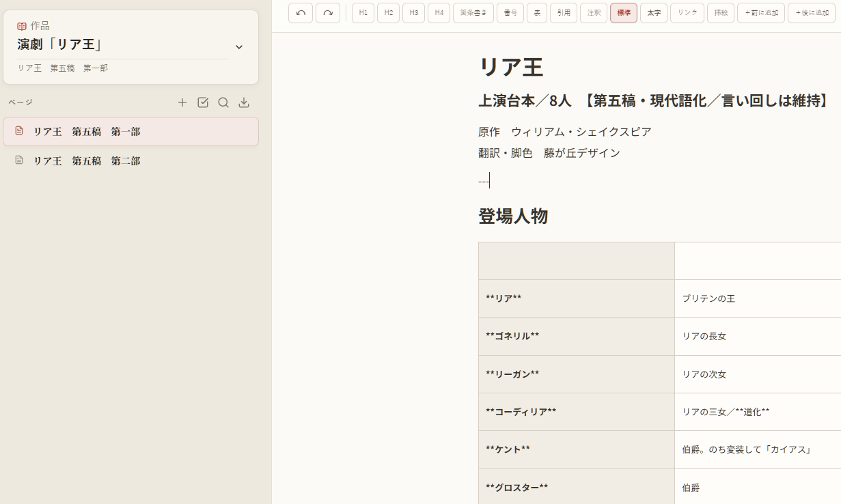Viewport: 841px width, 504px height.
Task: Click document icon of 第一部 page
Action: 19,131
